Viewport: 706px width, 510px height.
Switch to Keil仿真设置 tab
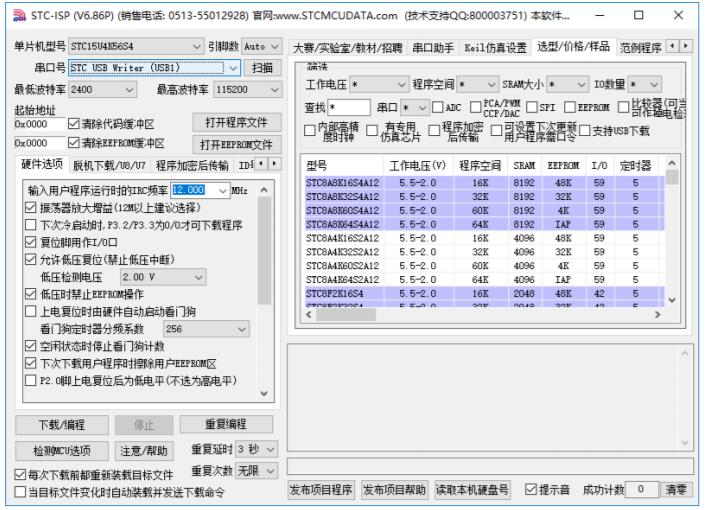click(495, 48)
